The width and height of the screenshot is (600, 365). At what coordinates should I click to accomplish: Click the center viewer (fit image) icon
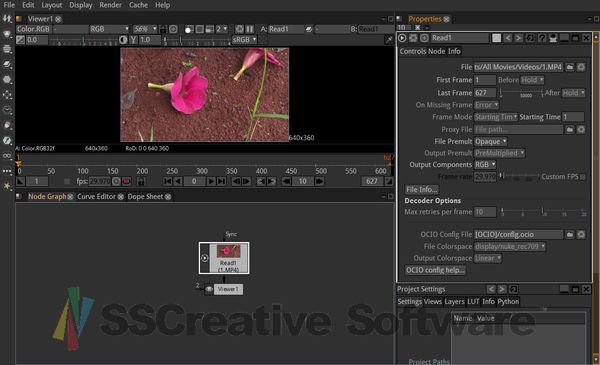pos(173,29)
